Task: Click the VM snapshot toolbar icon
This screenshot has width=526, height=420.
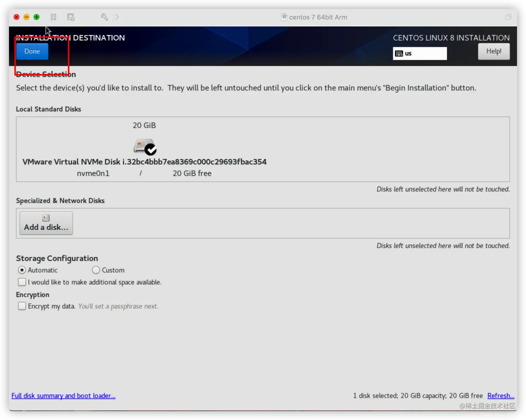Action: (71, 17)
